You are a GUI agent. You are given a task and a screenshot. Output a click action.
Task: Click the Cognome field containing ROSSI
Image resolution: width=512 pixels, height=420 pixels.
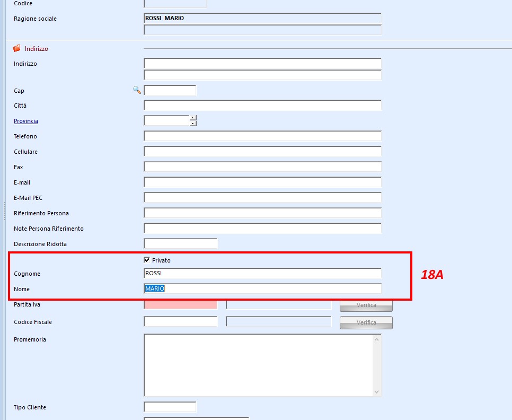coord(262,274)
